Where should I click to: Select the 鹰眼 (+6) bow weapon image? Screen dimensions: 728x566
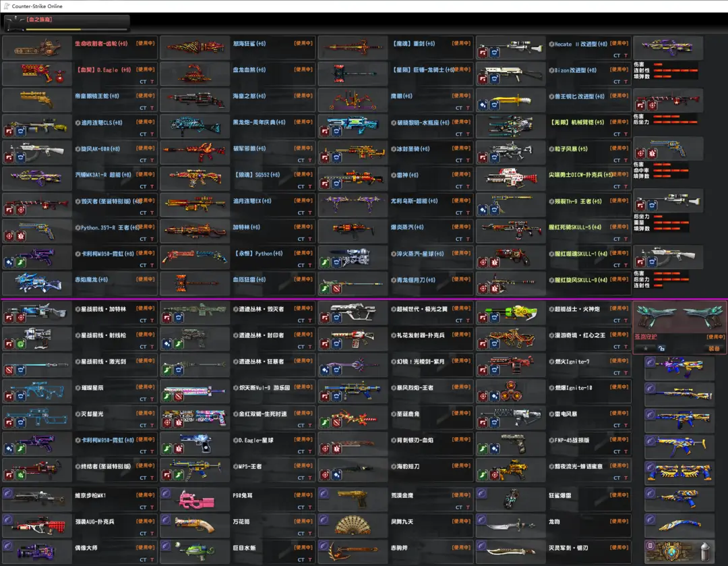coord(353,99)
